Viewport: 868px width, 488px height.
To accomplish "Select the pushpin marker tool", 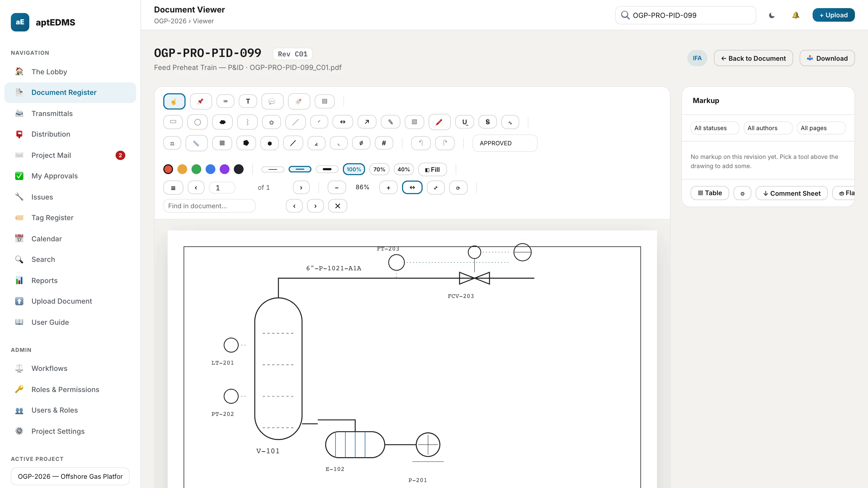I will click(201, 101).
